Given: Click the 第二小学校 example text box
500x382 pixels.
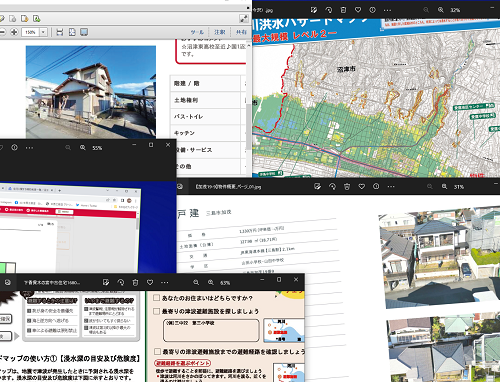Looking at the screenshot, I should (x=211, y=330).
